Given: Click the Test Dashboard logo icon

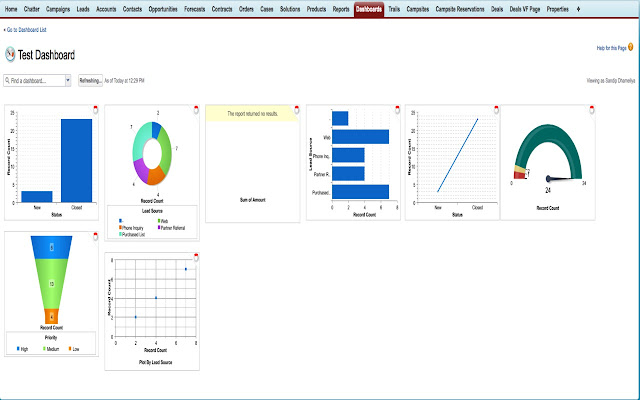Looking at the screenshot, I should pos(10,55).
